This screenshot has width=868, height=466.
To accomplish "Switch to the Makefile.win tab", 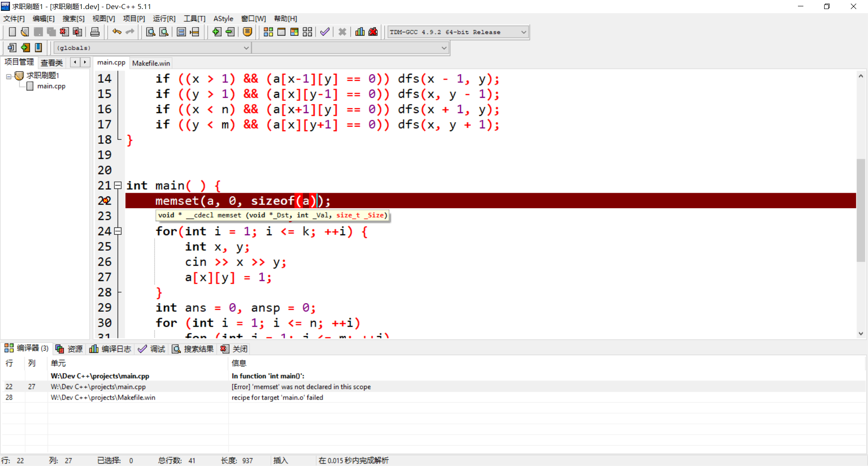I will [x=151, y=63].
